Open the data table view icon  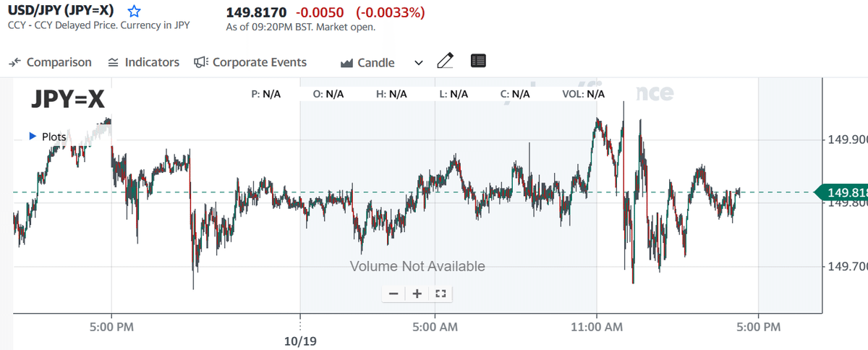(477, 61)
